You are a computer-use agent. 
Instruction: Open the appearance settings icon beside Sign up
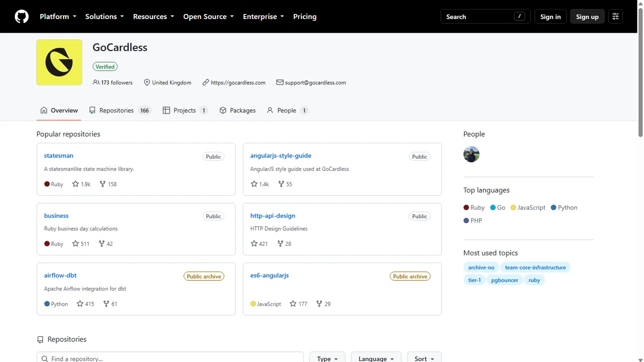615,17
